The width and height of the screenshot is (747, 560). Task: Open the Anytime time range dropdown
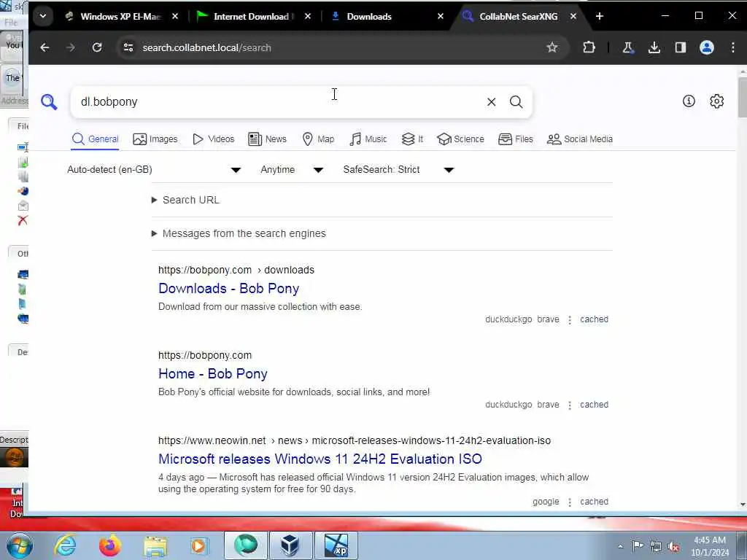coord(292,169)
